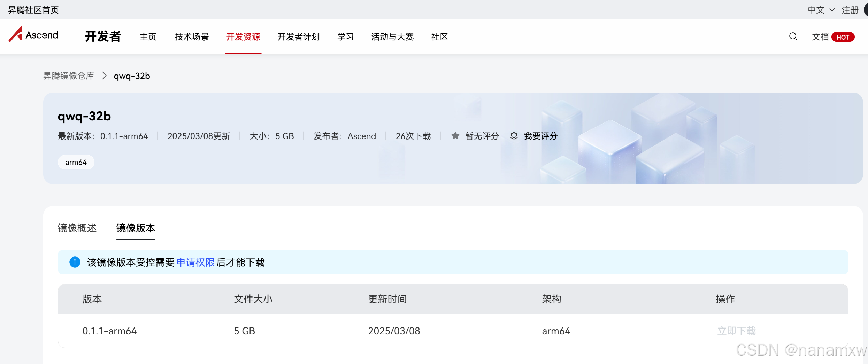Screen dimensions: 868x364
Task: Open the 社区 menu
Action: [439, 37]
